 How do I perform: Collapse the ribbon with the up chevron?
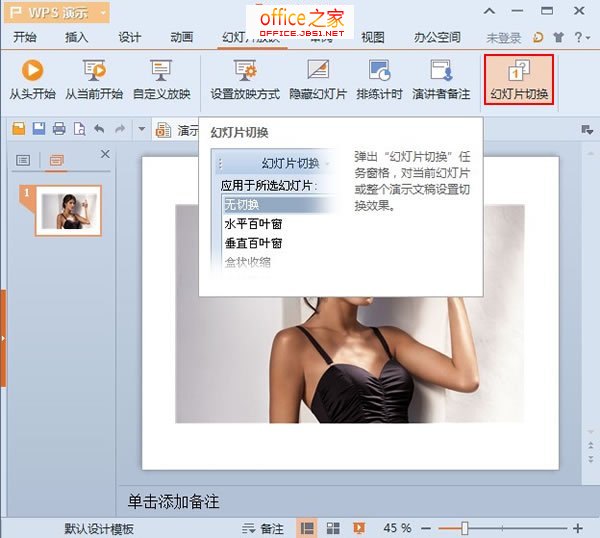pyautogui.click(x=489, y=11)
